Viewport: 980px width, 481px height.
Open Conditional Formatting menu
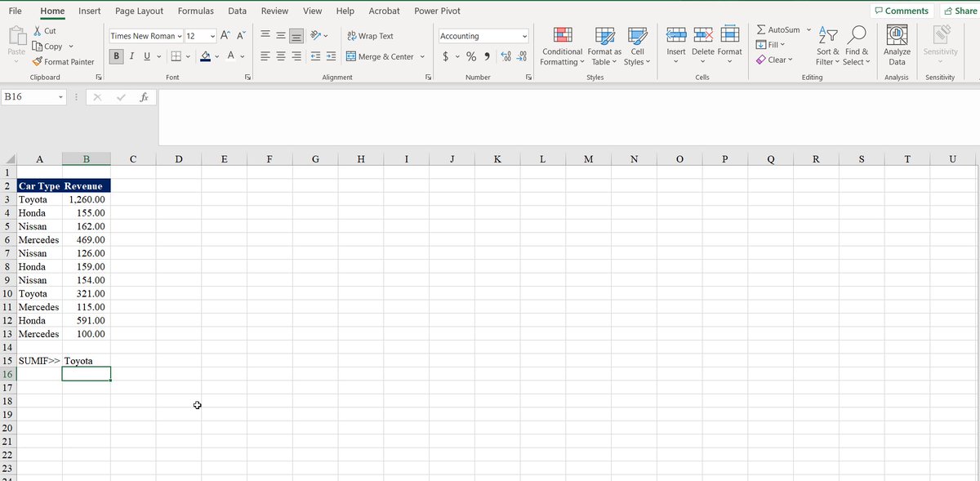[562, 47]
